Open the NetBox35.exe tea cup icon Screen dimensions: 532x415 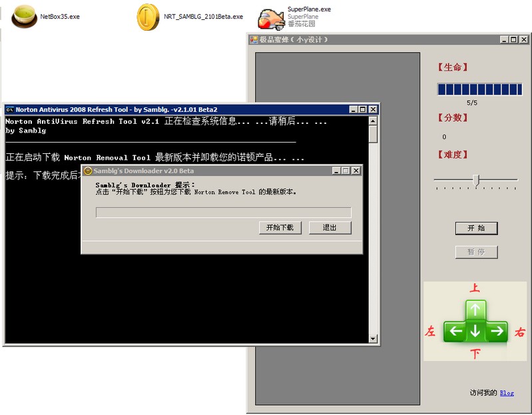point(24,16)
